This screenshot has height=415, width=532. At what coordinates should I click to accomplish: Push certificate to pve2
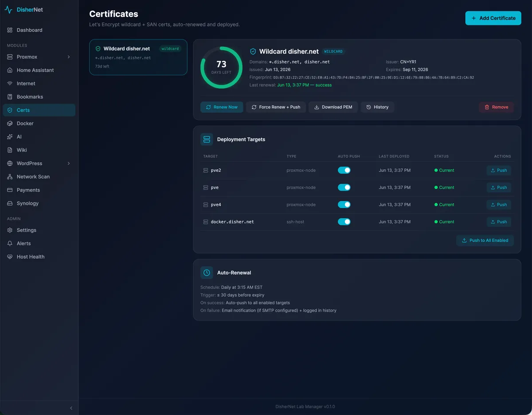tap(499, 170)
